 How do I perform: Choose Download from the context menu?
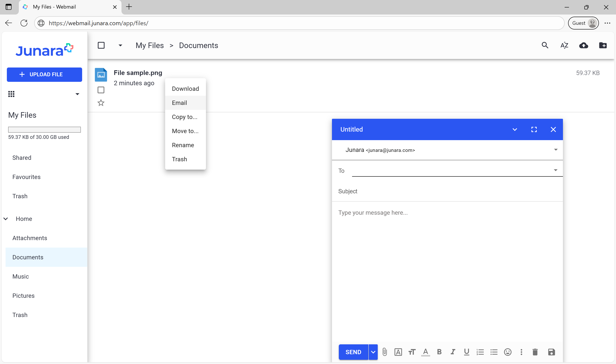(x=185, y=89)
